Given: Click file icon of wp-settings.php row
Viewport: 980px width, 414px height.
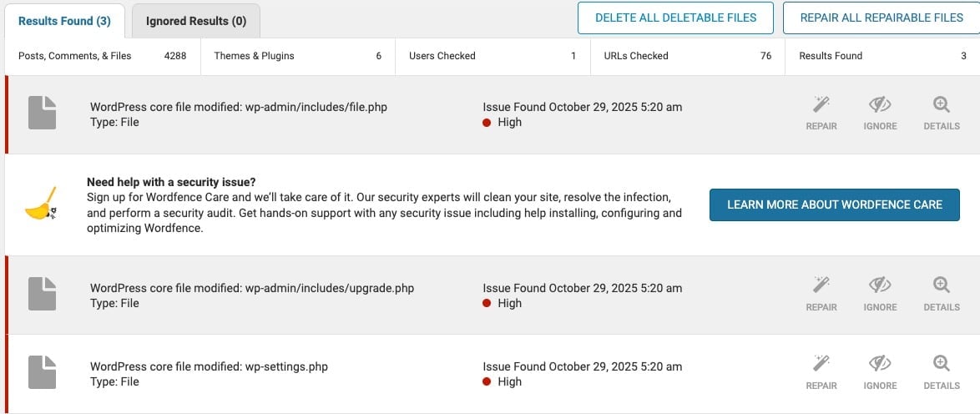Looking at the screenshot, I should (x=42, y=373).
